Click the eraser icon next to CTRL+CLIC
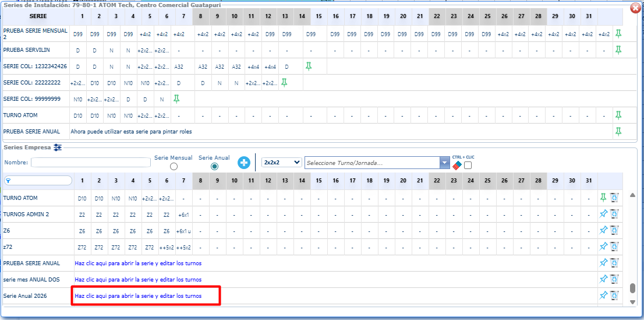Image resolution: width=644 pixels, height=320 pixels. coord(457,166)
